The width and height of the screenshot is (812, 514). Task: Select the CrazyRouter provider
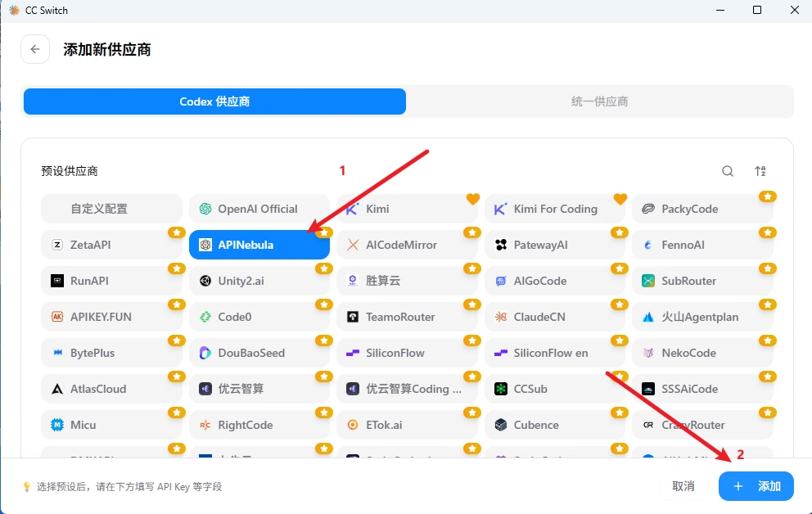pyautogui.click(x=703, y=425)
